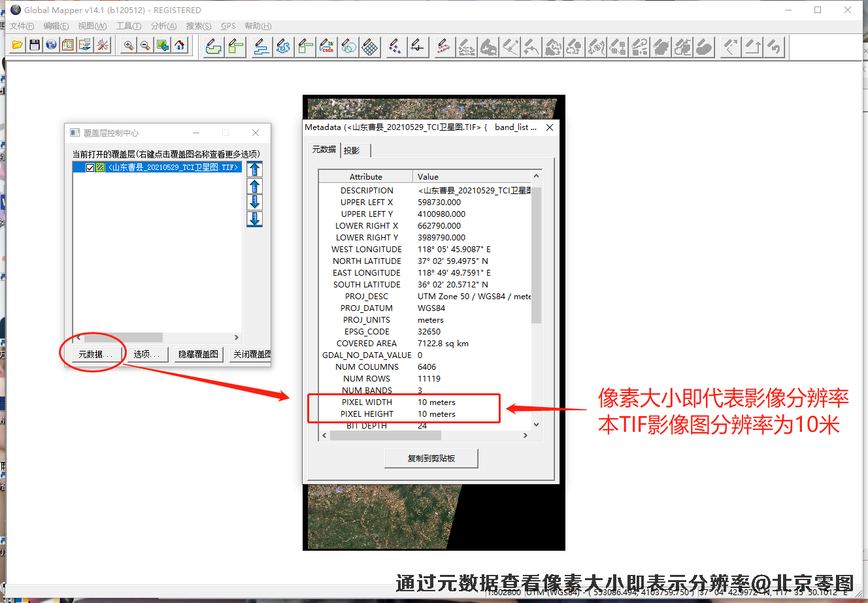This screenshot has height=603, width=868.
Task: Close the Metadata dialog window
Action: click(x=550, y=127)
